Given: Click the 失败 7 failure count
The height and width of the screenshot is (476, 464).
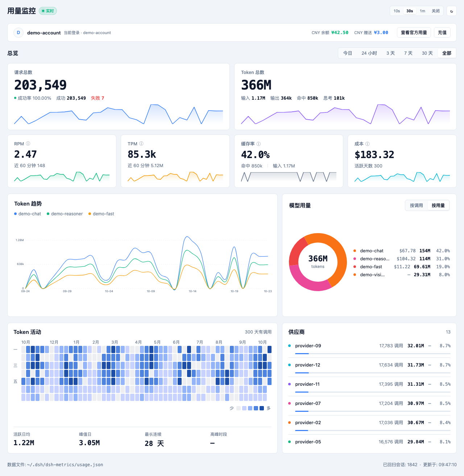Looking at the screenshot, I should pyautogui.click(x=98, y=98).
